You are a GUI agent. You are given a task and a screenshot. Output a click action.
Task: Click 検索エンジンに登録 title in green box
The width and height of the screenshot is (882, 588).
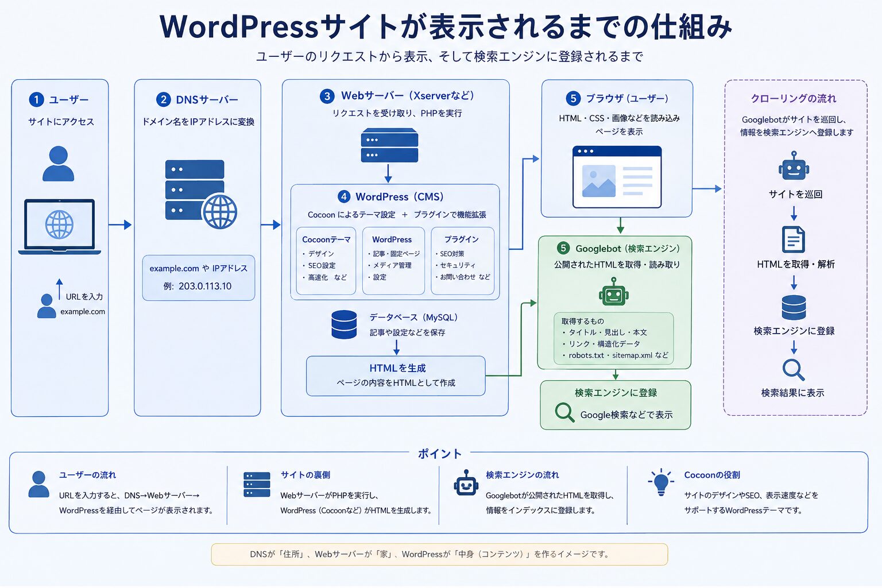(616, 393)
